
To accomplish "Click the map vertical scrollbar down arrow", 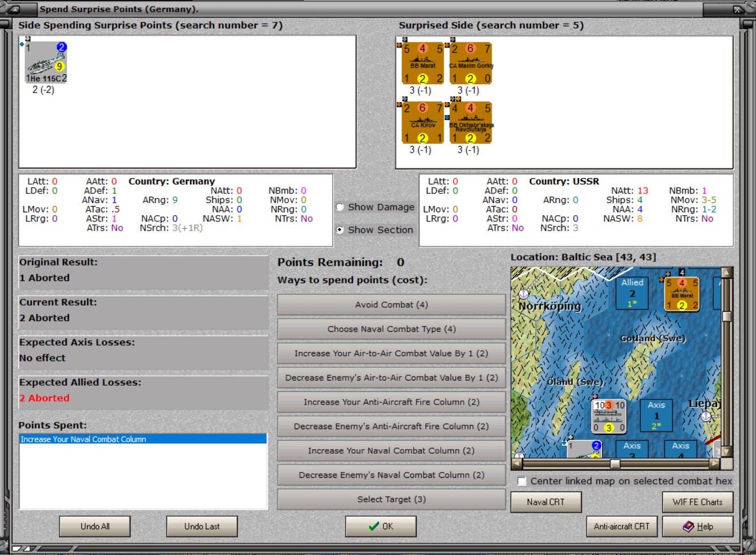I will coord(727,451).
